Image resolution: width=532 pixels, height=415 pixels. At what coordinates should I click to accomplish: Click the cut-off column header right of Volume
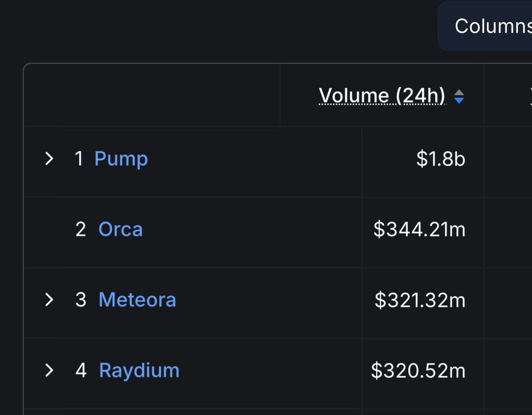(x=508, y=95)
